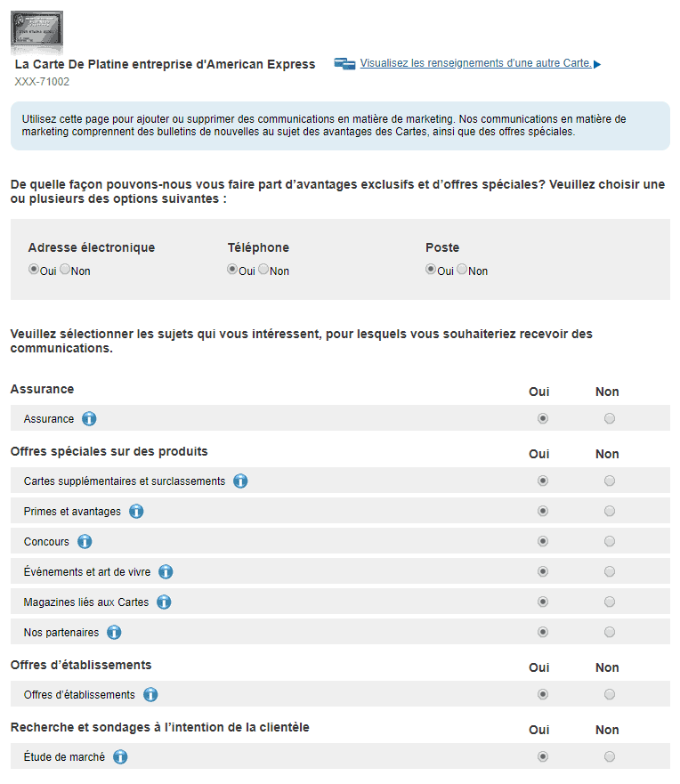Viewport: 680px width, 784px height.
Task: Set Assurance preference to Non
Action: click(609, 418)
